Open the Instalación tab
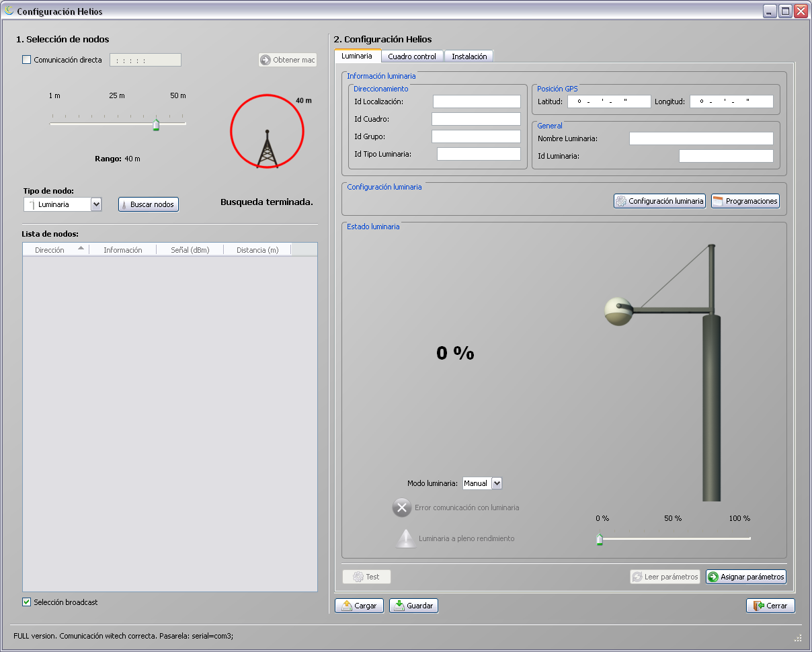 [x=469, y=56]
